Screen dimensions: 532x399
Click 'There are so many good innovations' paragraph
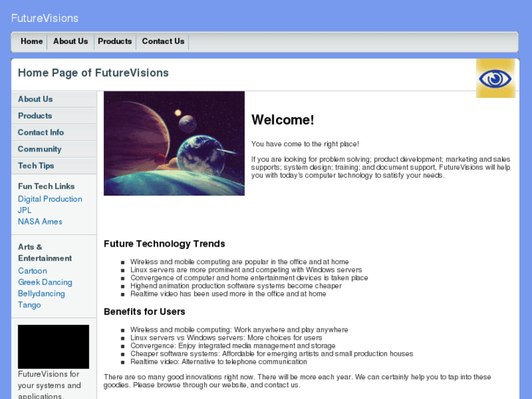(x=297, y=381)
